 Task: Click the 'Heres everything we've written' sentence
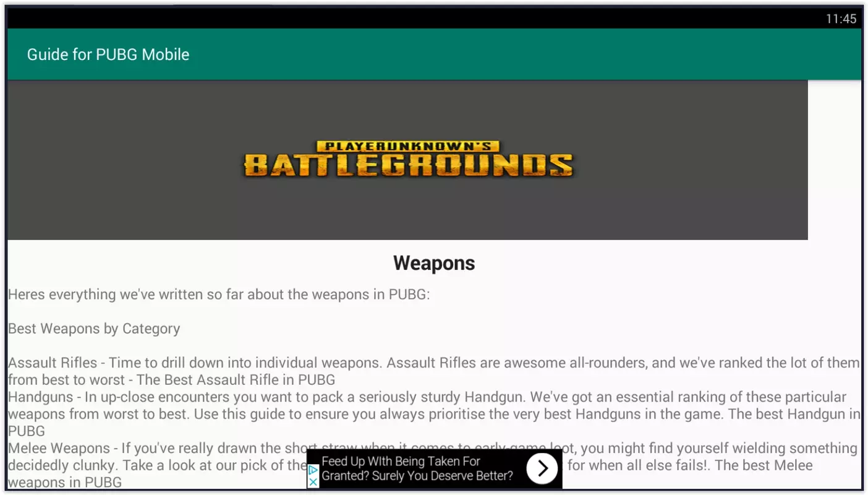(219, 295)
